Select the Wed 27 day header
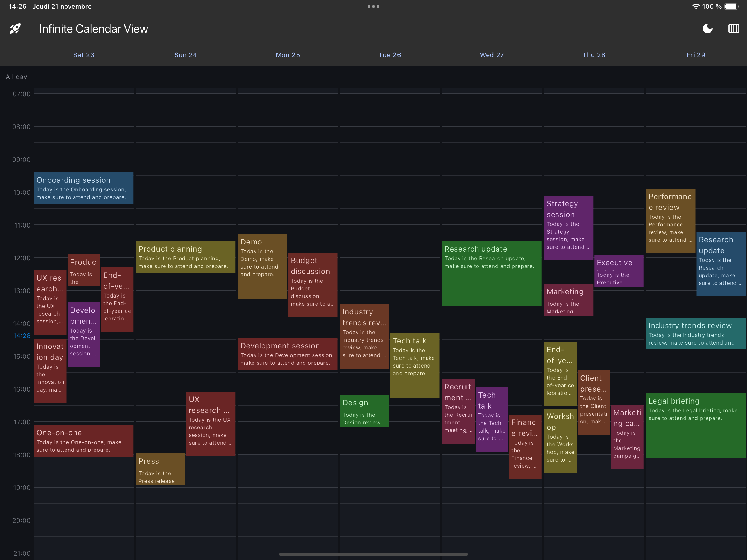 (492, 55)
